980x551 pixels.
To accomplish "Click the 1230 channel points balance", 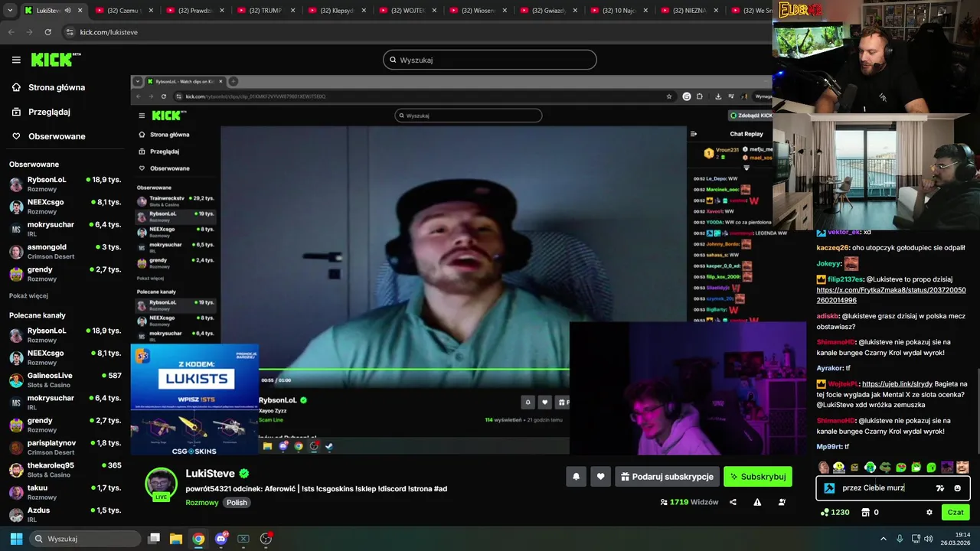I will point(834,513).
